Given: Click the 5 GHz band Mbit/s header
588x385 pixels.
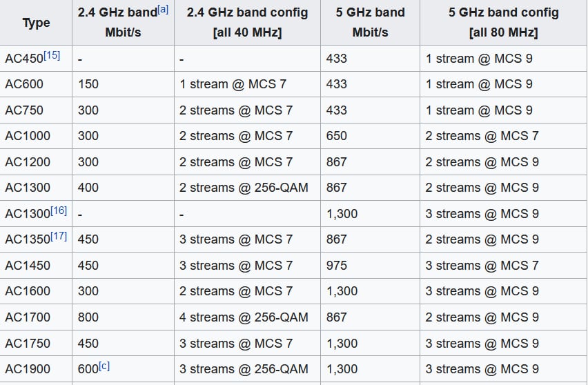Looking at the screenshot, I should pos(370,23).
